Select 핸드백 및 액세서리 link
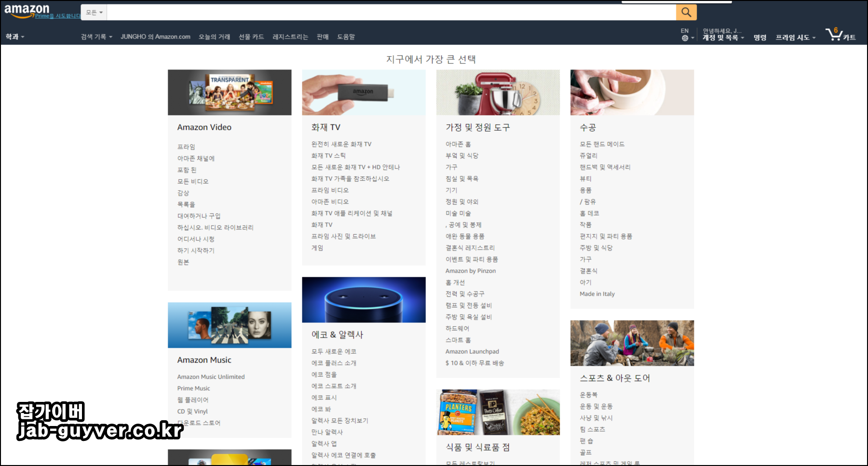Viewport: 868px width, 466px height. pos(605,167)
